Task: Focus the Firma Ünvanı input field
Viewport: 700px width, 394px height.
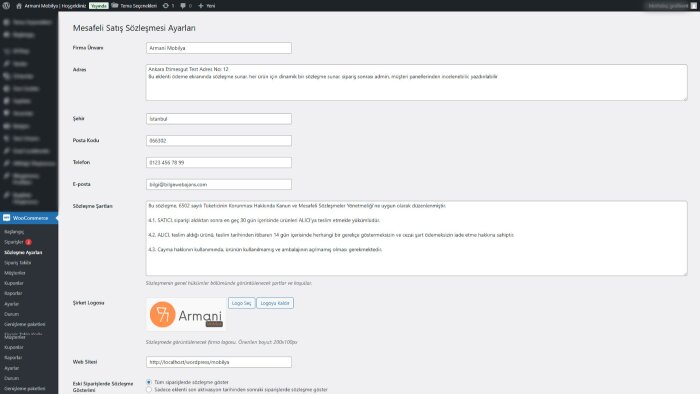Action: coord(219,48)
